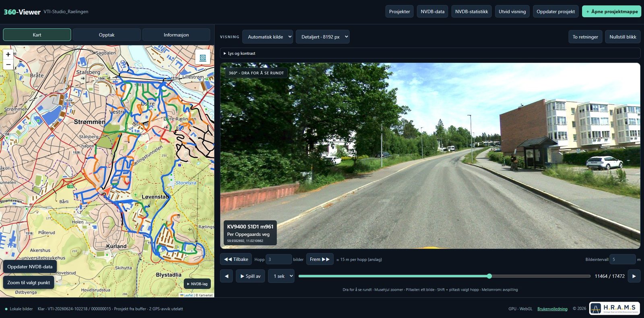Start playback with Spill av
644x318 pixels.
click(x=250, y=276)
